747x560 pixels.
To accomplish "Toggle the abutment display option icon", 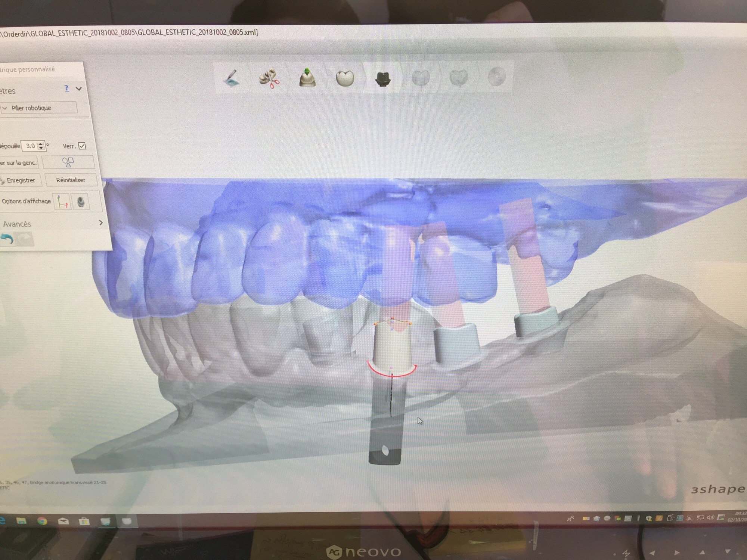I will tap(81, 202).
